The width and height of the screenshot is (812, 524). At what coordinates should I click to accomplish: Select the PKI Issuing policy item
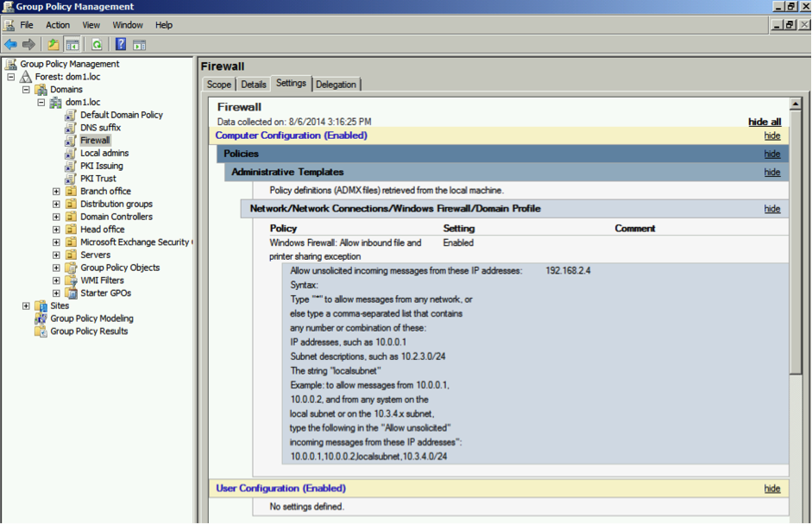click(101, 166)
